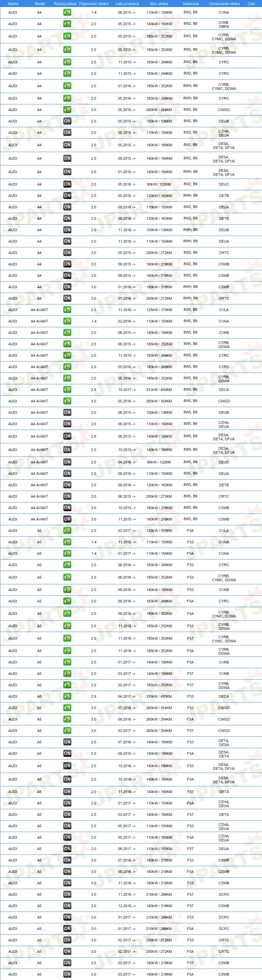Click ON icon in A5 02.2017 CRTC F53 row

pyautogui.click(x=67, y=940)
